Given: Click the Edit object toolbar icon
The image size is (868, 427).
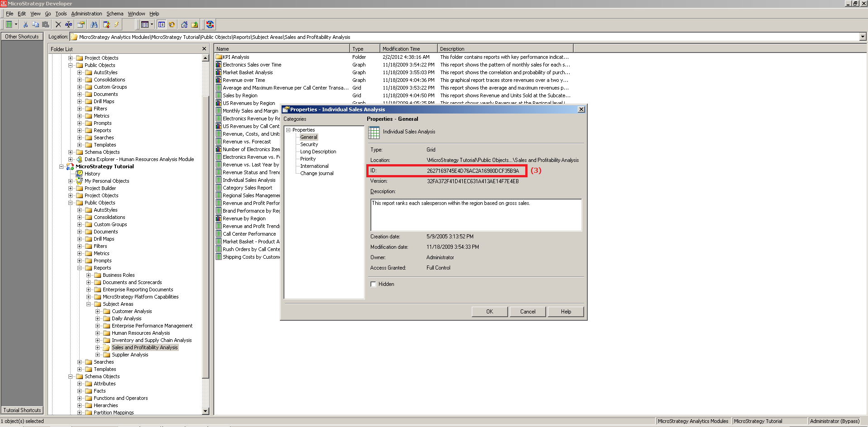Looking at the screenshot, I should [106, 24].
